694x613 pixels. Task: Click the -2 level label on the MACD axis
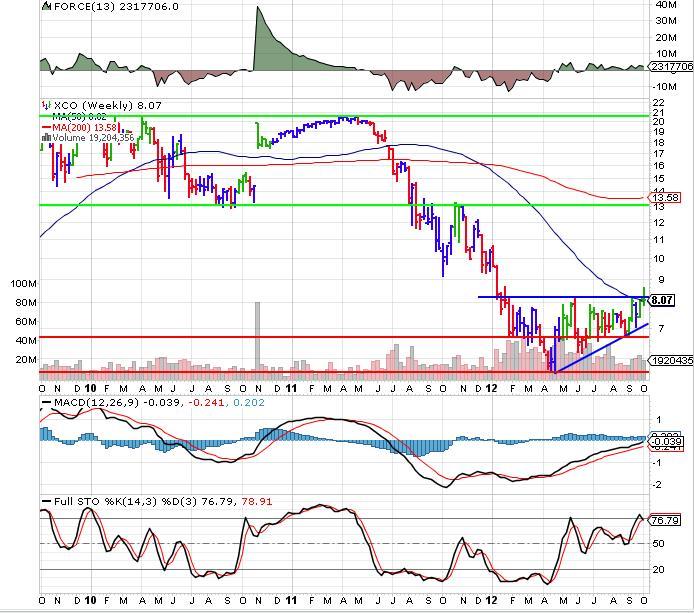coord(657,485)
